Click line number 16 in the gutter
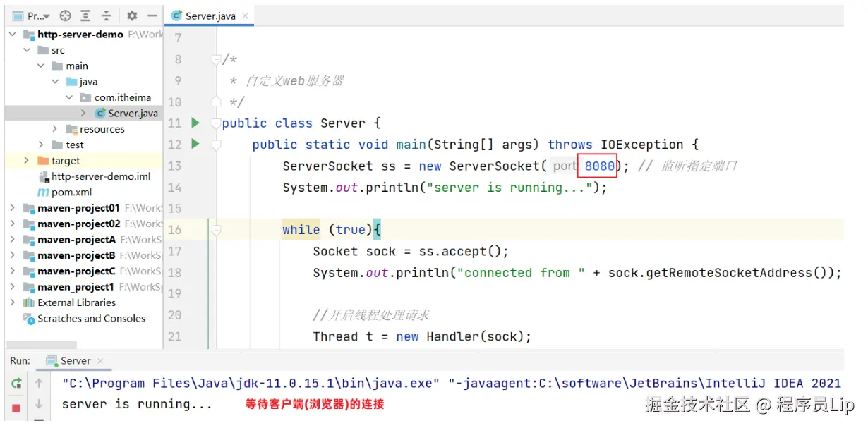 174,230
